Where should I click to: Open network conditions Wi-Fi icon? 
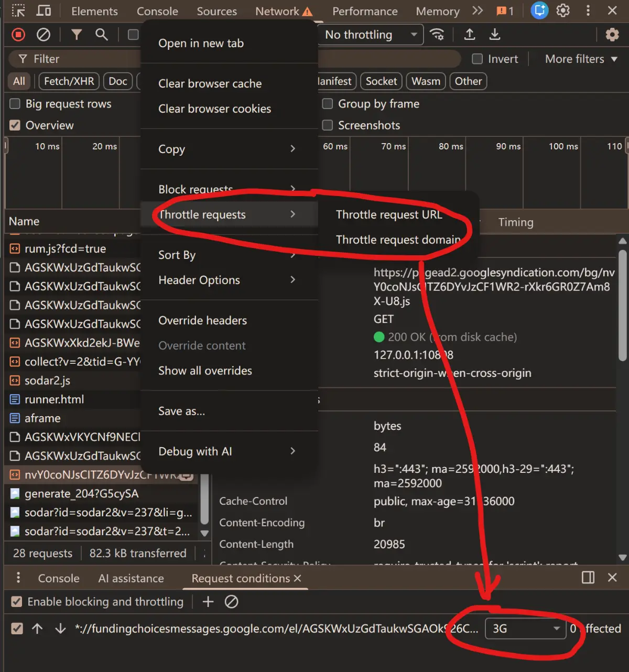click(x=437, y=35)
